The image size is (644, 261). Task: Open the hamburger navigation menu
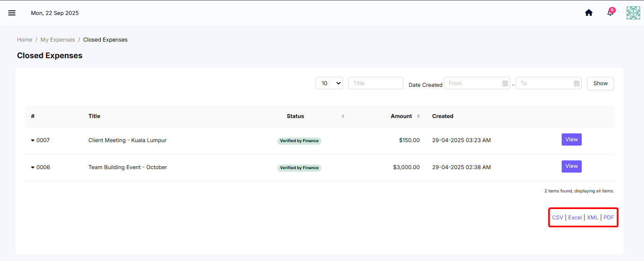point(12,13)
